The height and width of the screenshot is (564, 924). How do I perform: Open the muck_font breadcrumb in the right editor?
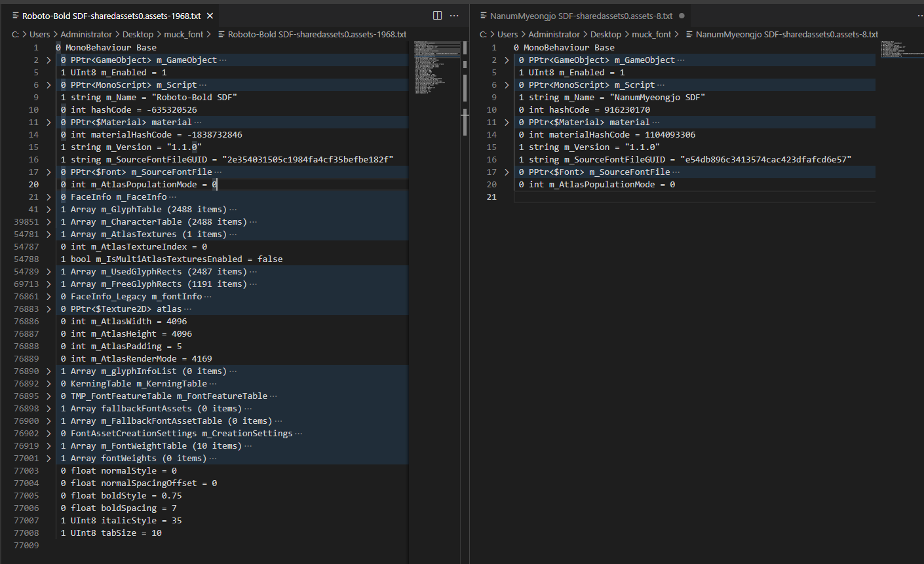click(x=651, y=34)
